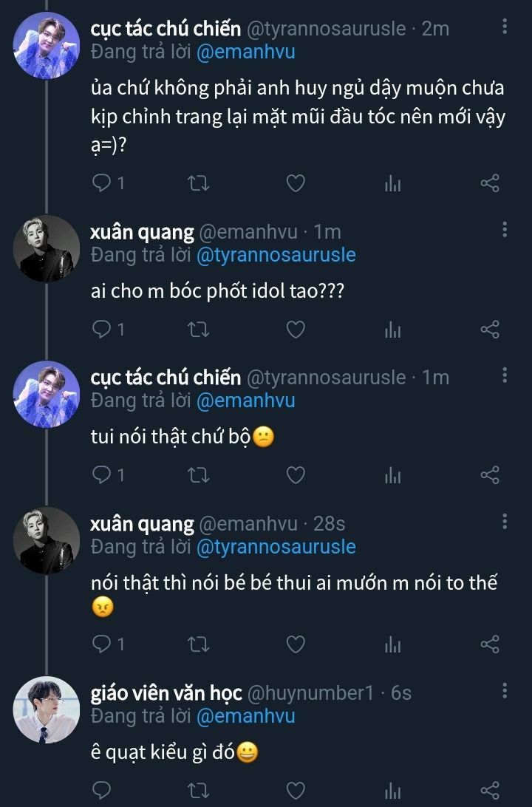This screenshot has height=807, width=532.
Task: Open more options on xuân quang's 1m tweet
Action: [505, 230]
